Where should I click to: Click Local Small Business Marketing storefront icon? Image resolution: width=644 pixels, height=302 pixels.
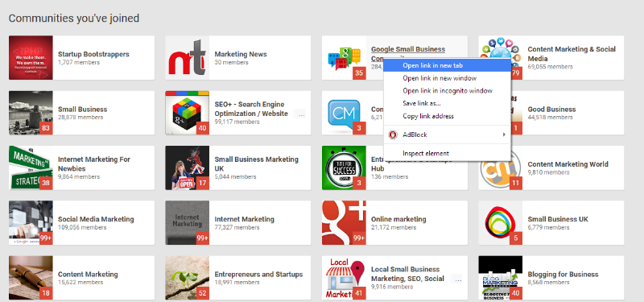[x=344, y=278]
